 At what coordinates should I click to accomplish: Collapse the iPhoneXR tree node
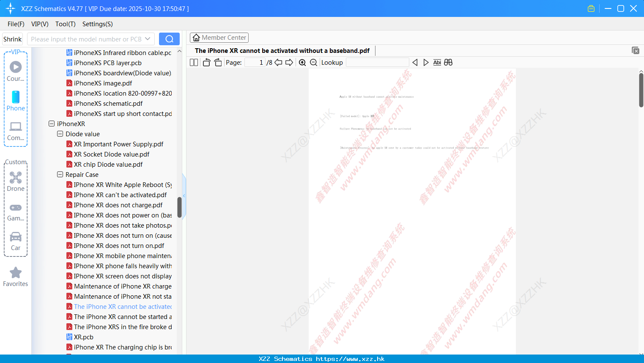(52, 124)
